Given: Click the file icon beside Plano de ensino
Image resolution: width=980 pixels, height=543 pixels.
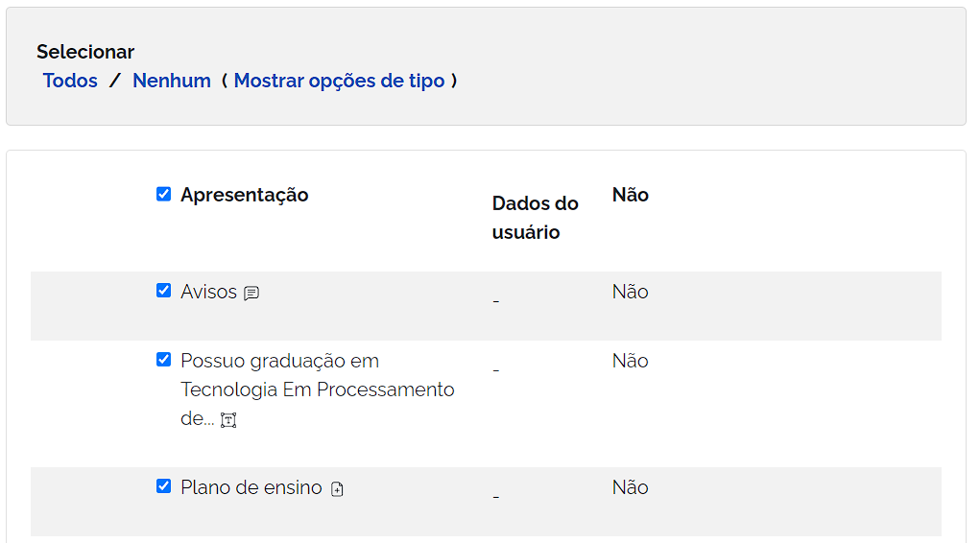Looking at the screenshot, I should 337,489.
